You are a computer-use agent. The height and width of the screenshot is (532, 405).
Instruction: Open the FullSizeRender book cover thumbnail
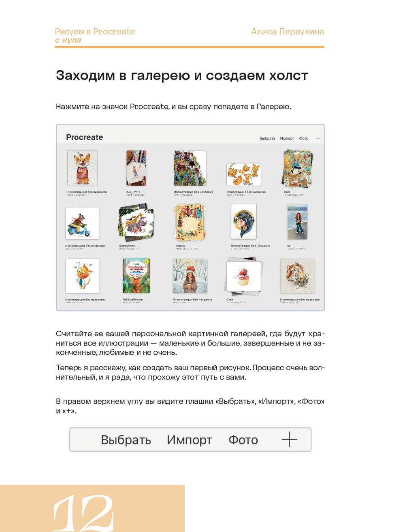(136, 276)
